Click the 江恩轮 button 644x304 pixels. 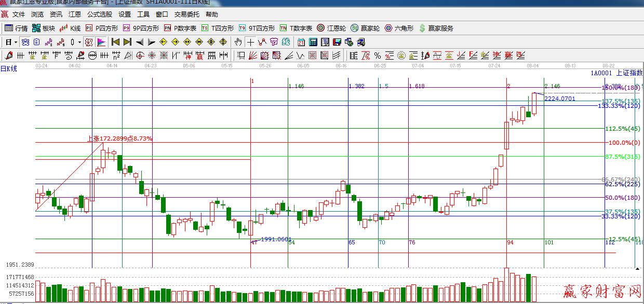[331, 28]
